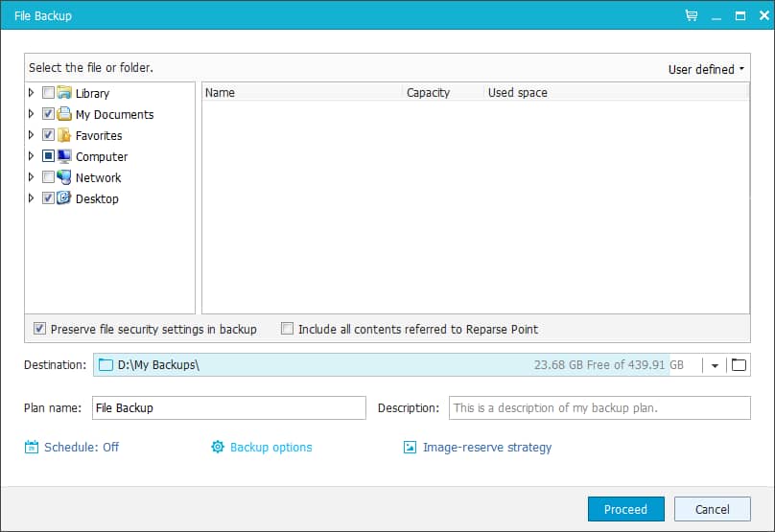Click the Used space column header
Screen dimensions: 775x532
(518, 93)
